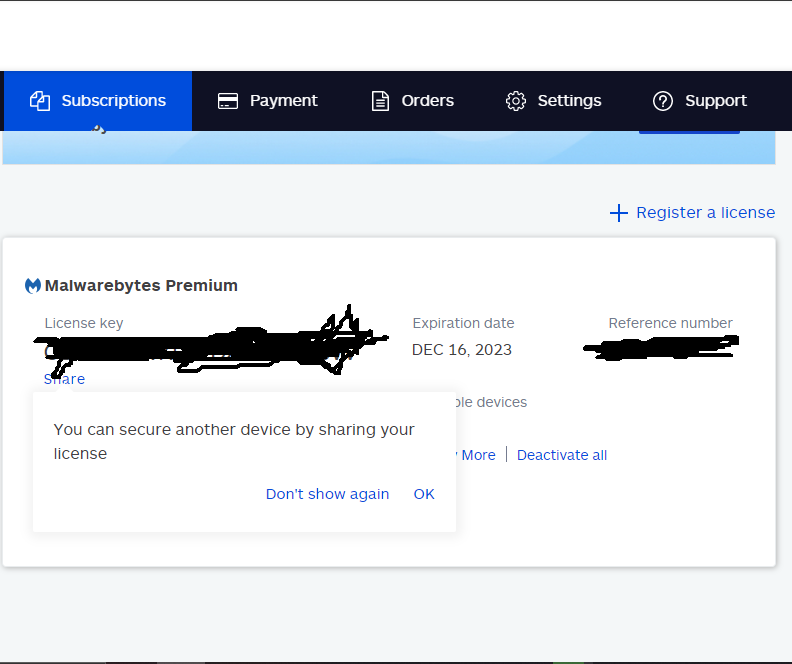Click the Payment credit card icon
Viewport: 792px width, 664px height.
(x=228, y=101)
